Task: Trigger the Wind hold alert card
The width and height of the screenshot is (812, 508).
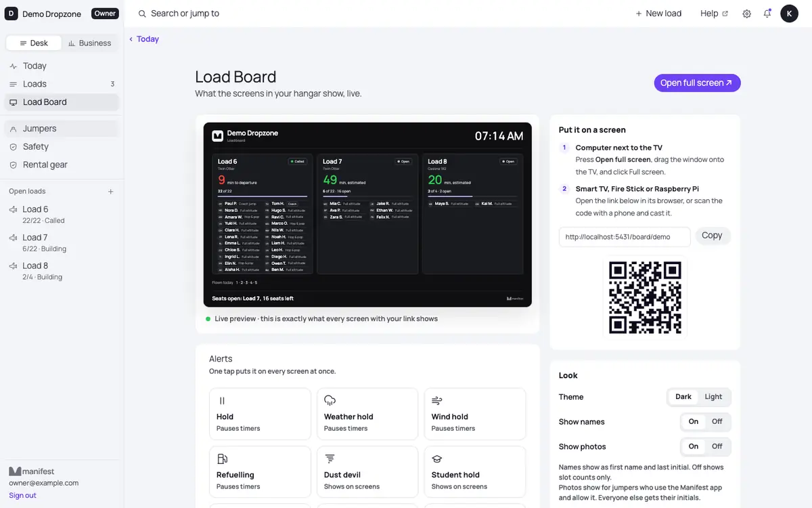Action: 475,414
